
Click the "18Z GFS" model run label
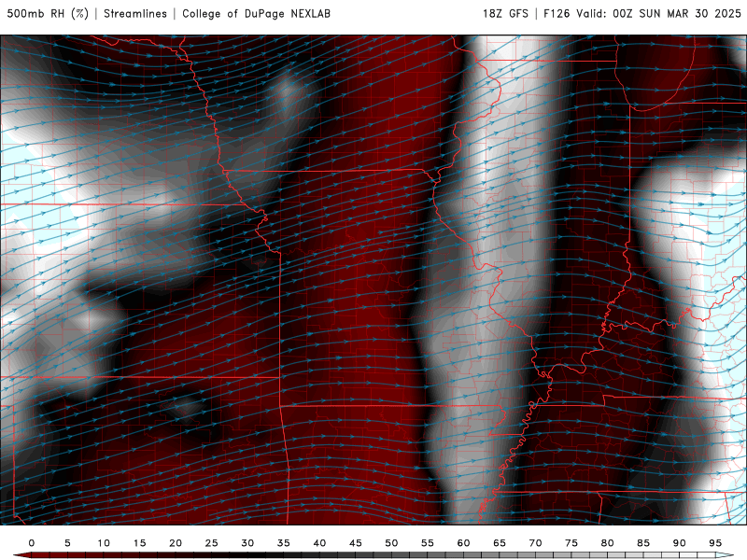click(x=505, y=13)
